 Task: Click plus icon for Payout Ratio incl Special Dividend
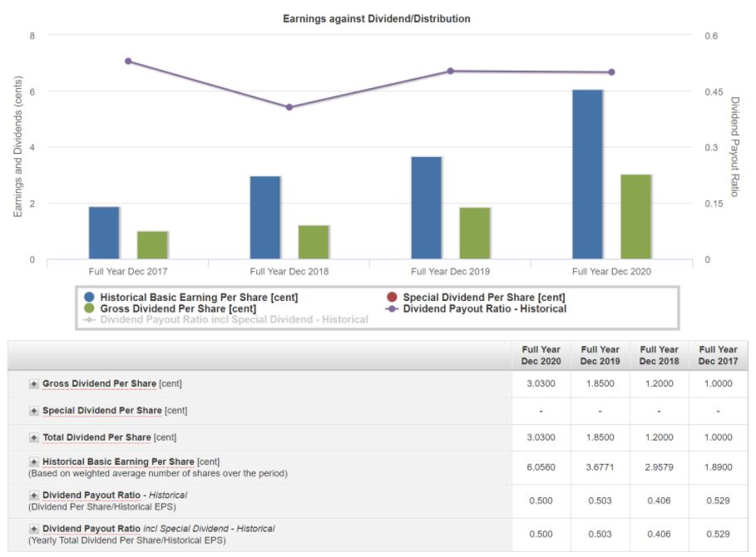pyautogui.click(x=34, y=529)
